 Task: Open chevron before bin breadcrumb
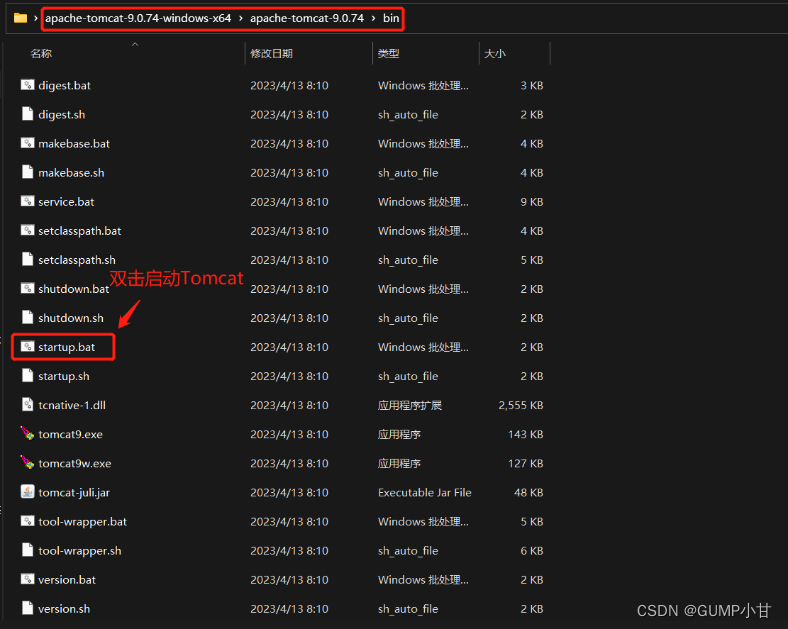click(x=373, y=18)
